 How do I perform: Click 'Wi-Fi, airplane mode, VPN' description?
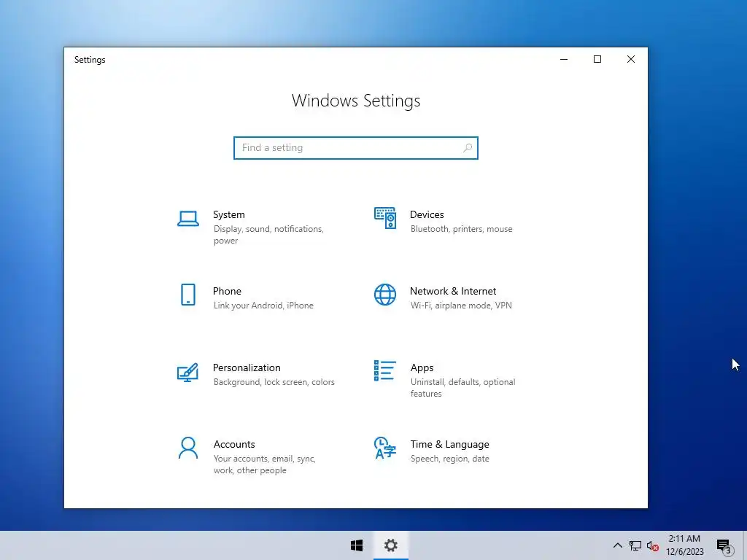click(x=461, y=306)
